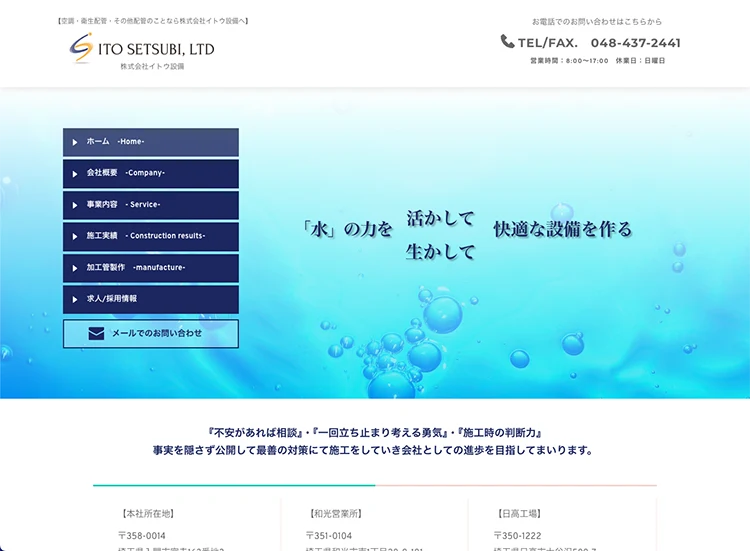Click the hero text 活かして
This screenshot has width=750, height=551.
coord(440,218)
